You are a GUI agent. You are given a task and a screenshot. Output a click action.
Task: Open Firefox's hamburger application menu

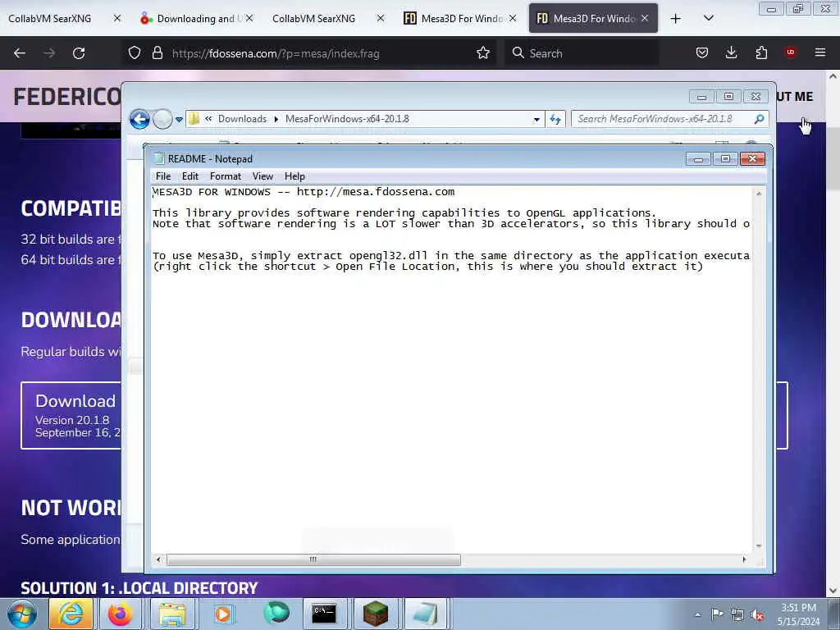[820, 52]
